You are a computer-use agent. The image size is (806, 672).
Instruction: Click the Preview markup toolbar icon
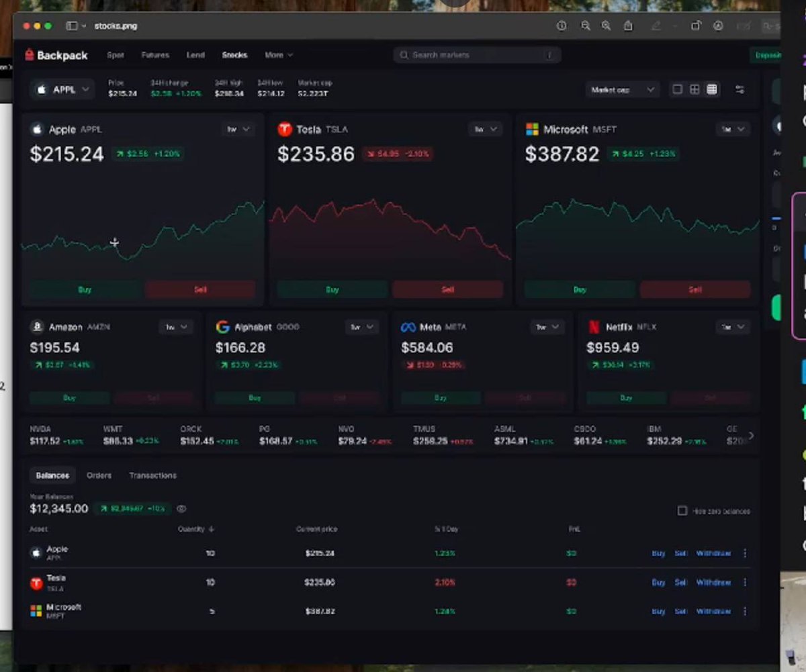pyautogui.click(x=718, y=26)
